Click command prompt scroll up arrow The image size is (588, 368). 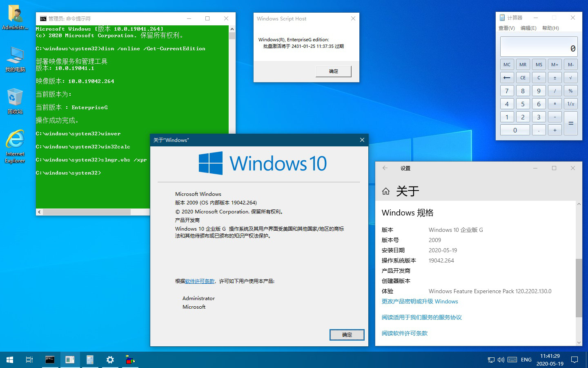pos(232,29)
